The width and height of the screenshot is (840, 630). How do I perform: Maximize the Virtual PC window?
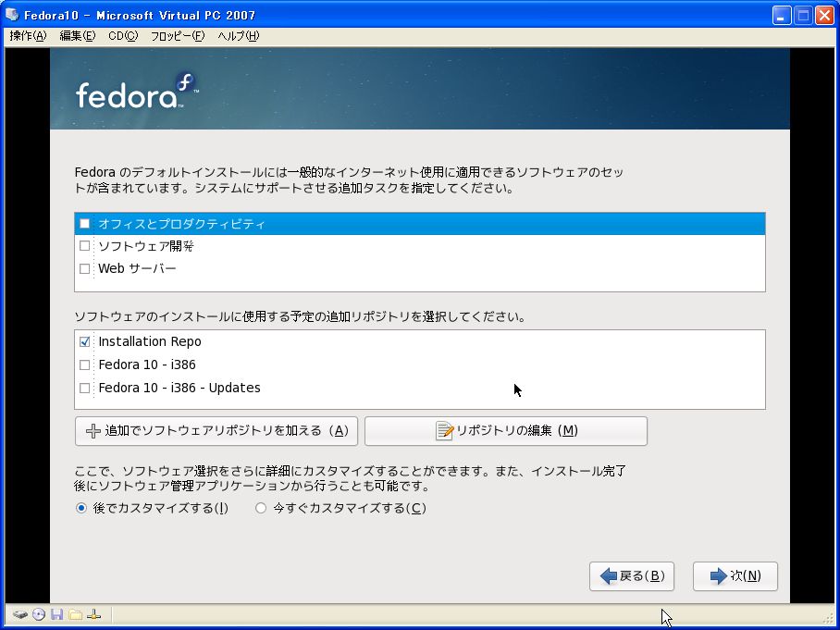click(x=803, y=15)
